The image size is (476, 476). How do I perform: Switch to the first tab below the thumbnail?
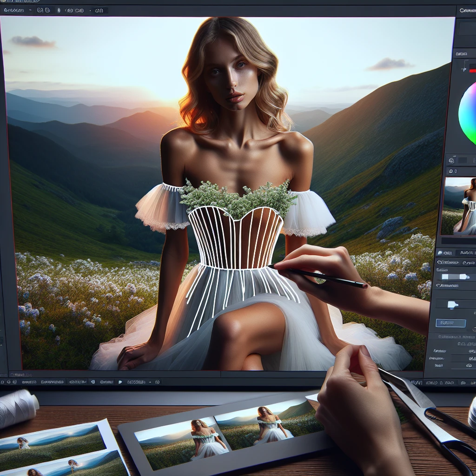446,253
